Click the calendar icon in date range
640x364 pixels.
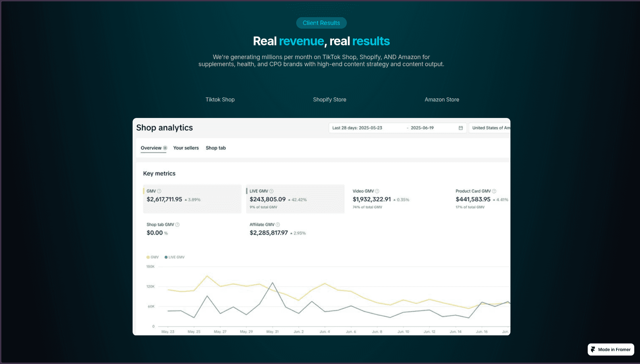click(x=461, y=128)
